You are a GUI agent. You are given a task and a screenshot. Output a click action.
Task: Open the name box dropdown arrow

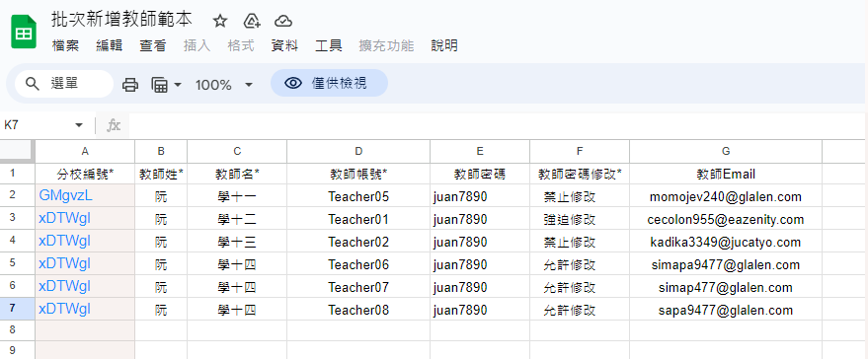pyautogui.click(x=79, y=125)
